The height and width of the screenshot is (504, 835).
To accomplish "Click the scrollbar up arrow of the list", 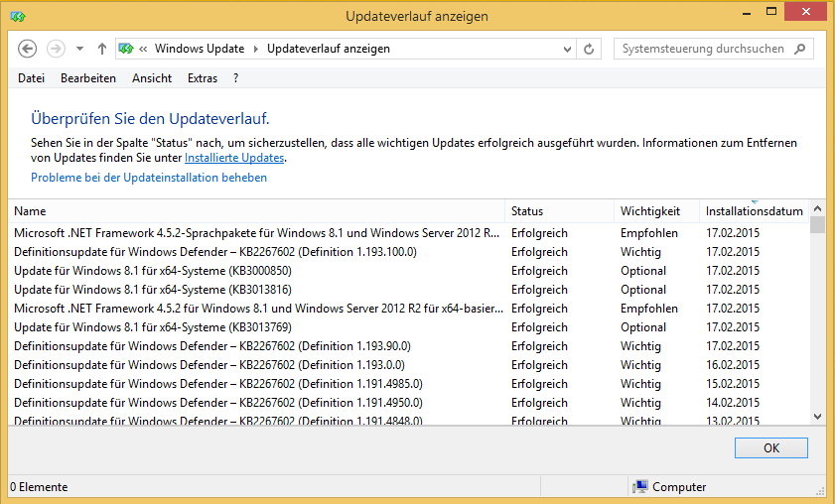I will [x=818, y=208].
